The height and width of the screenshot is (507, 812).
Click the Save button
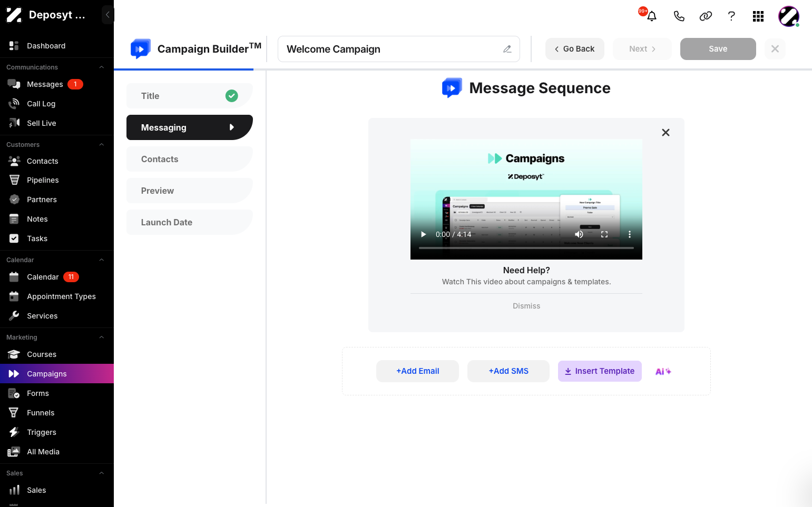718,49
